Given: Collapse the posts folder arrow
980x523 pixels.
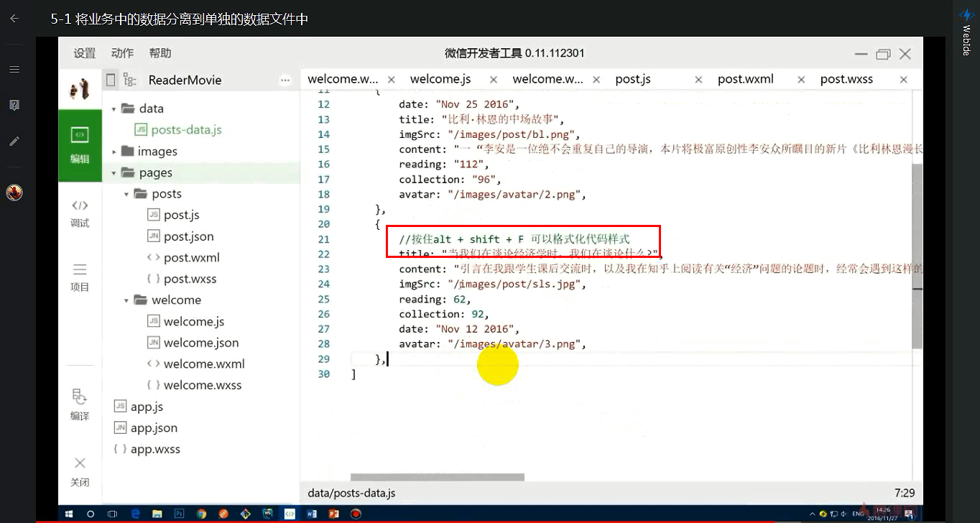Looking at the screenshot, I should pyautogui.click(x=126, y=194).
